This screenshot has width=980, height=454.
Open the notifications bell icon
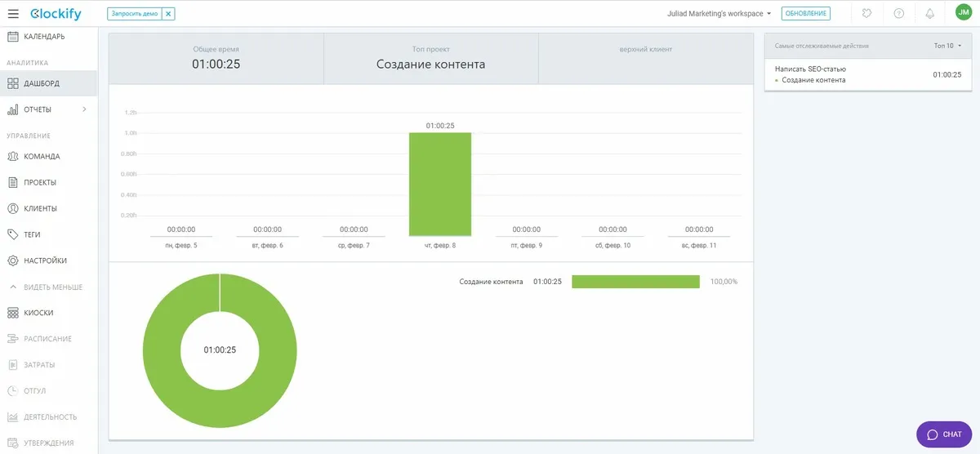[x=929, y=13]
